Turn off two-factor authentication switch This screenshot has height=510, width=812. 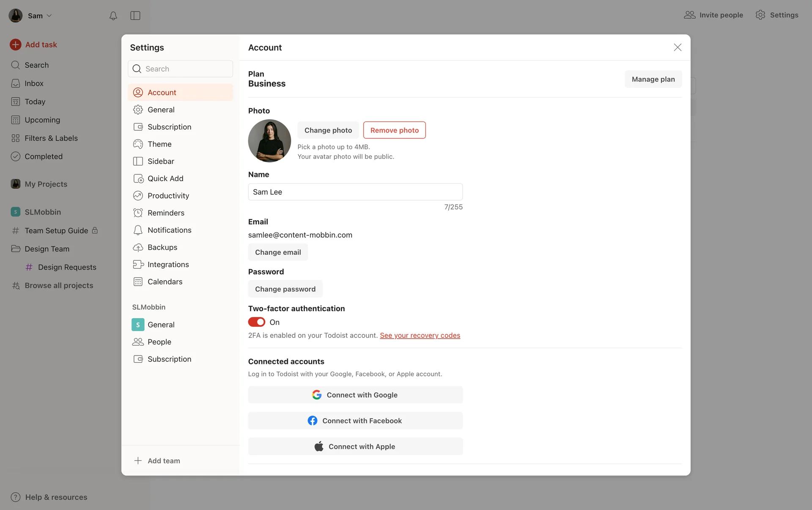click(x=257, y=322)
